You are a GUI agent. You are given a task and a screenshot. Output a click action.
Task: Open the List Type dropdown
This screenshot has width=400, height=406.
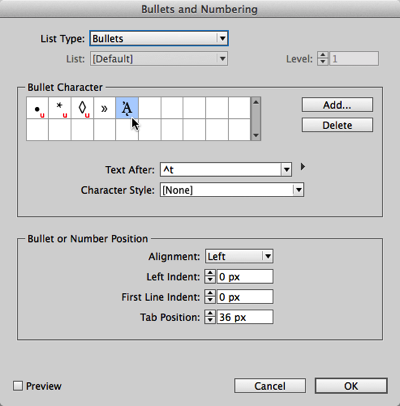159,39
